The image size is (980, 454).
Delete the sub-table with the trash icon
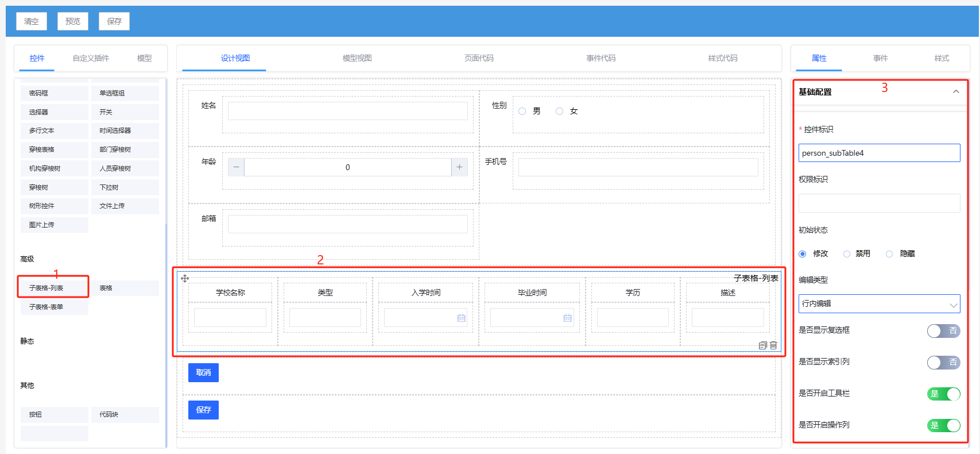(773, 345)
